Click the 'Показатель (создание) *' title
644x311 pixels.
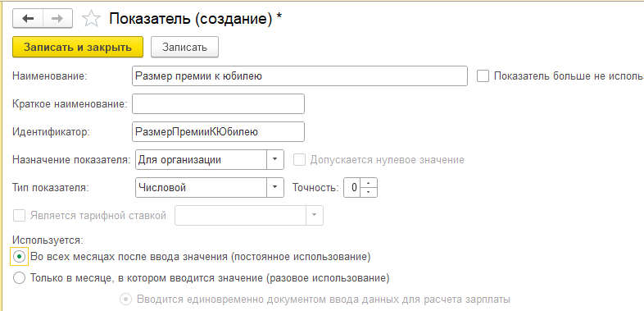click(195, 19)
